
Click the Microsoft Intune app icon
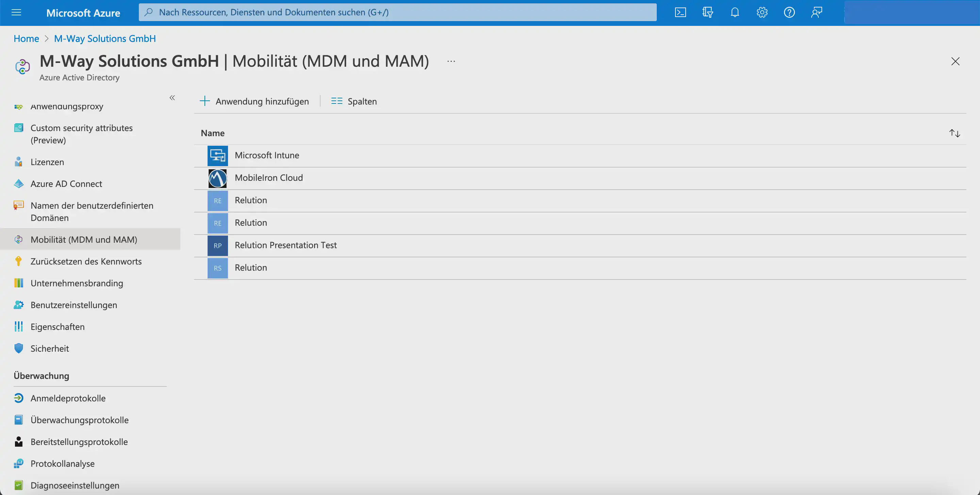pyautogui.click(x=218, y=156)
